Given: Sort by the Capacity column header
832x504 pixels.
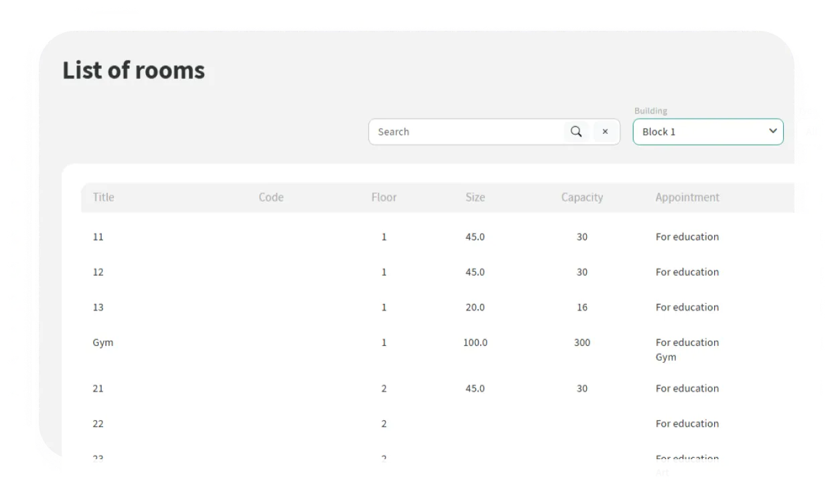Looking at the screenshot, I should point(581,197).
